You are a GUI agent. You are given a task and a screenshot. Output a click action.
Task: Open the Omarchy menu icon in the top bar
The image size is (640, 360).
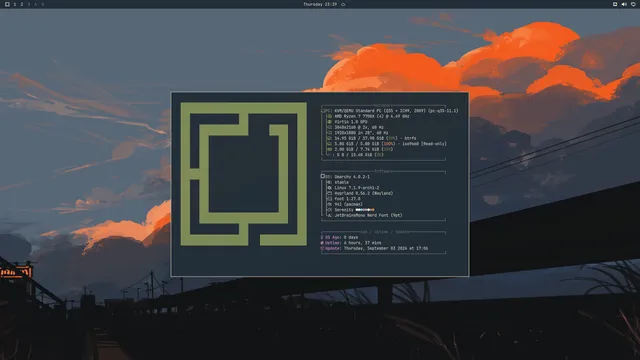7,4
